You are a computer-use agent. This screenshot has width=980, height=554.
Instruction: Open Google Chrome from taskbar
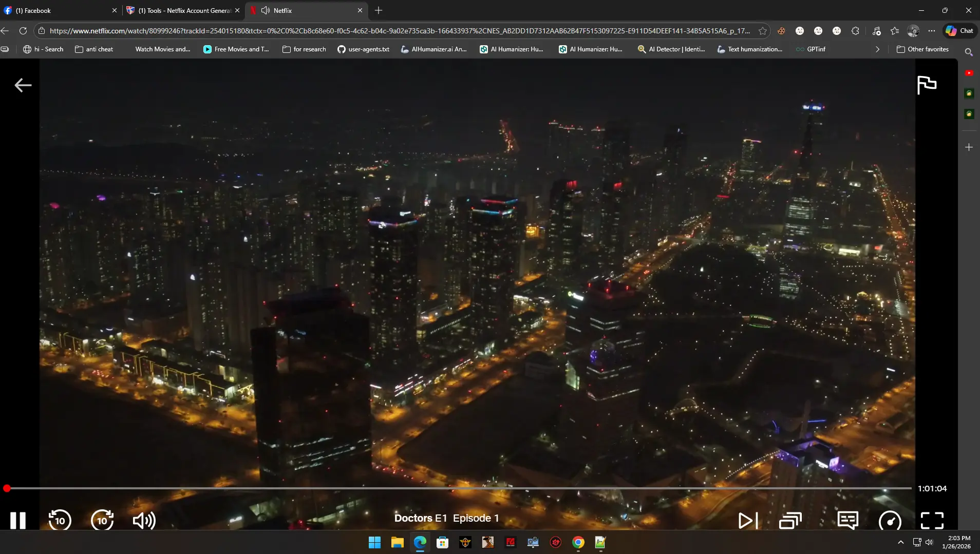pyautogui.click(x=578, y=542)
